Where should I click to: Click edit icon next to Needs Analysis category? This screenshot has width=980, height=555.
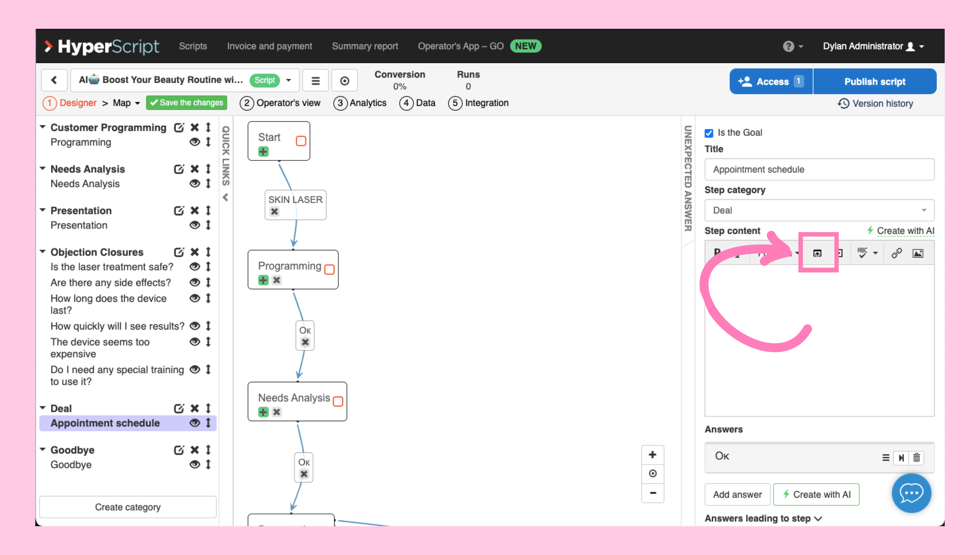tap(179, 169)
